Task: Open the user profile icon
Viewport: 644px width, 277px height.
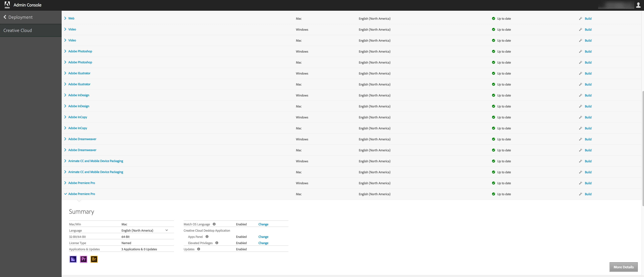Action: [638, 5]
